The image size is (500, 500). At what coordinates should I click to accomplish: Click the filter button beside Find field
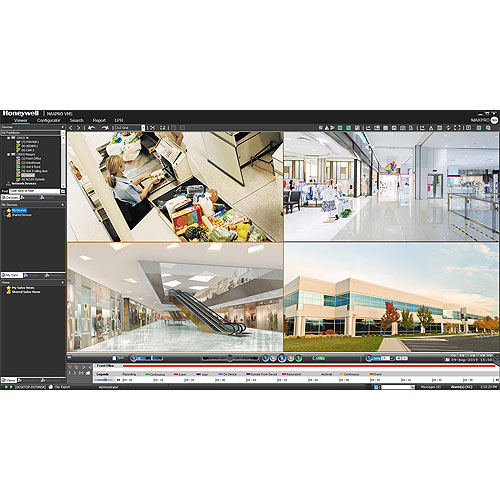coord(63,191)
